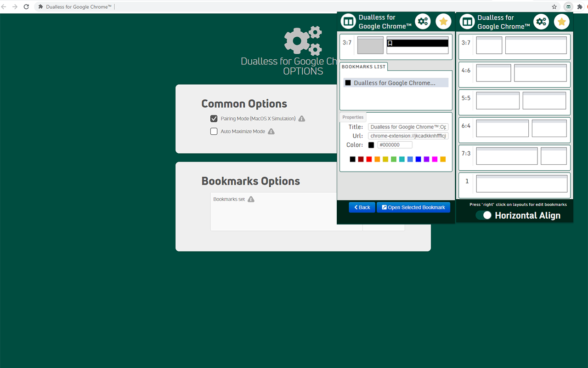Screen dimensions: 588x368
Task: Click right window of the 6:4 layout
Action: [x=549, y=128]
